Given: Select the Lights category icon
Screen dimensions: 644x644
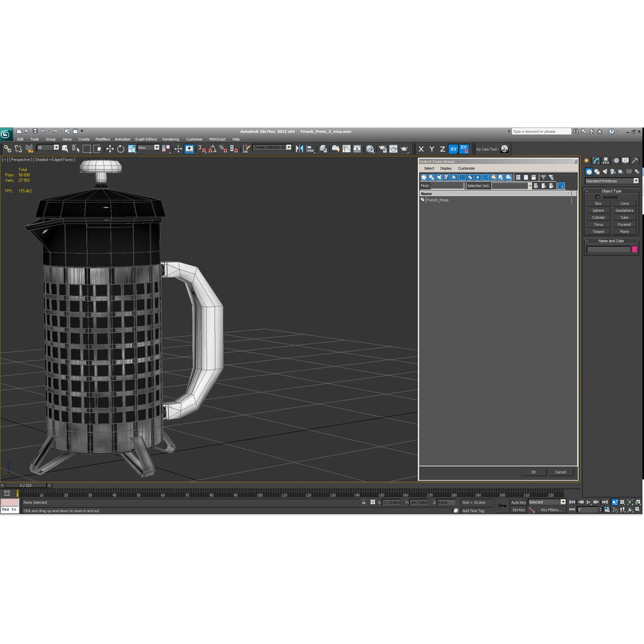Looking at the screenshot, I should point(605,172).
